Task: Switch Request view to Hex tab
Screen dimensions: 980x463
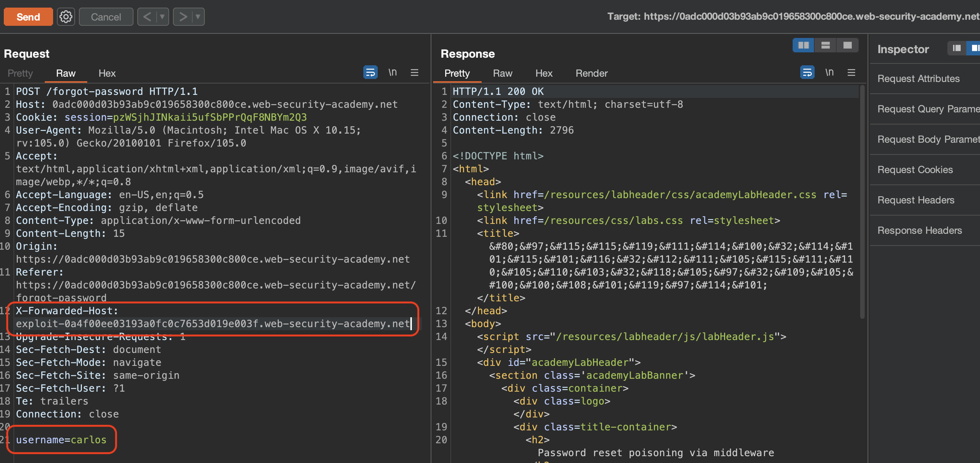Action: point(107,73)
